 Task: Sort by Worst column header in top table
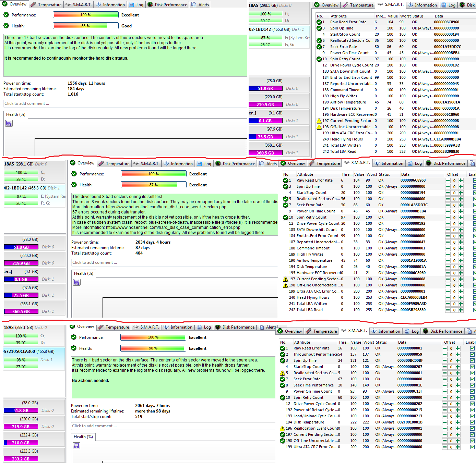pos(405,16)
